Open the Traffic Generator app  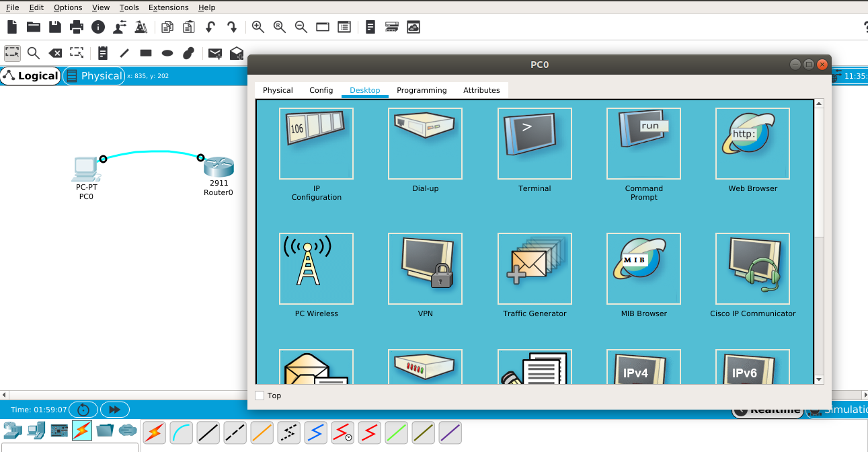click(535, 268)
